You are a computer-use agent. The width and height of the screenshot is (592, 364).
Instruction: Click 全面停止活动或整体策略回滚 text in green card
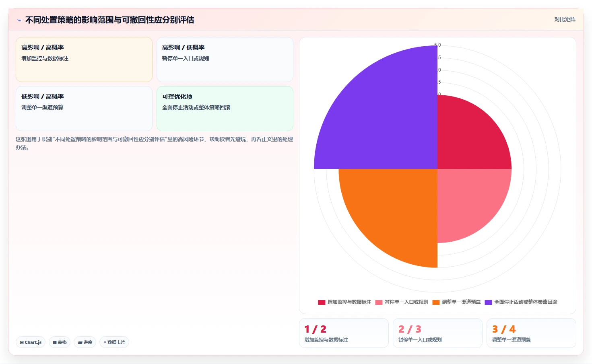tap(196, 107)
